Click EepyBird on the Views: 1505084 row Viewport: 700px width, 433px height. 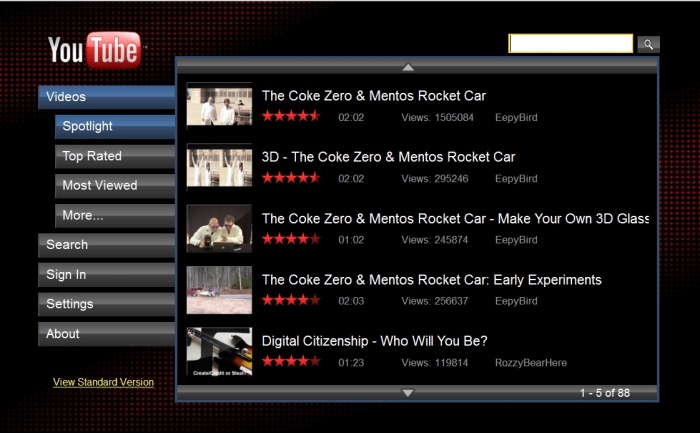click(x=516, y=117)
